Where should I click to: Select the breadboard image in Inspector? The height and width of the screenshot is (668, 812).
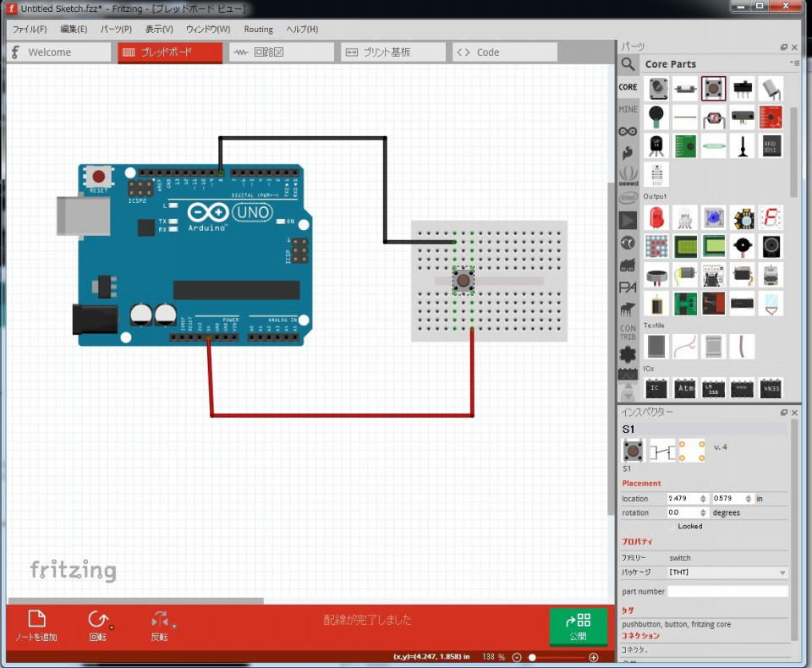click(633, 451)
